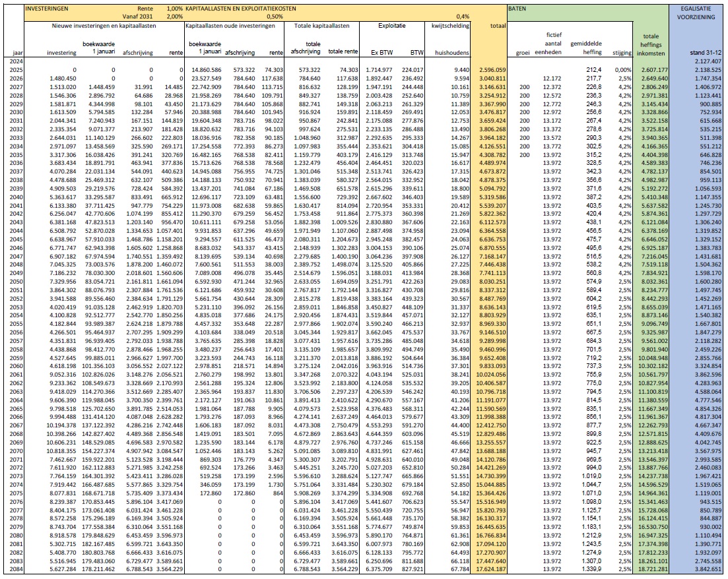Click the 2025 totaal cell 2.596.059
The width and height of the screenshot is (728, 579).
(492, 70)
